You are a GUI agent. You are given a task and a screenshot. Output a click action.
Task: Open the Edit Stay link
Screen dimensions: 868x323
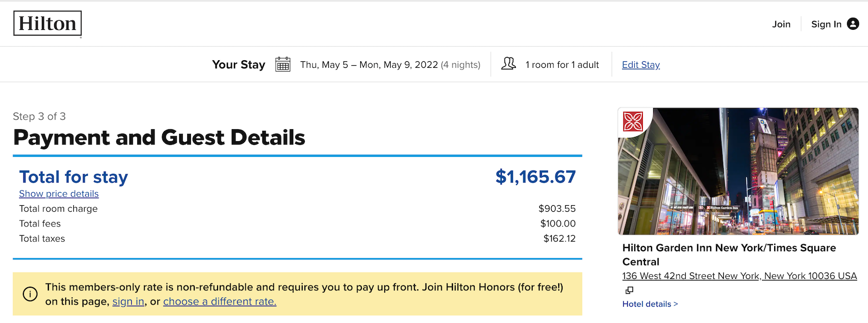(640, 64)
